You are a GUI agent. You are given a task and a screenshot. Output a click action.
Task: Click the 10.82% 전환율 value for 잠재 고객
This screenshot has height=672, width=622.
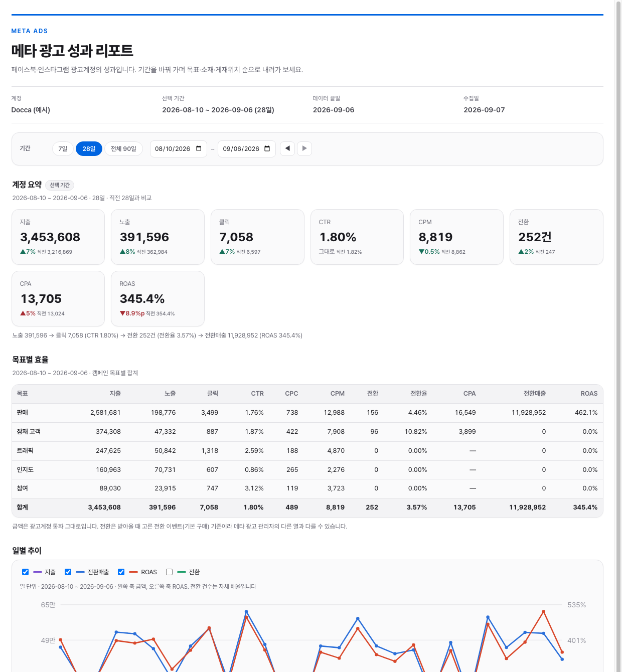click(416, 432)
